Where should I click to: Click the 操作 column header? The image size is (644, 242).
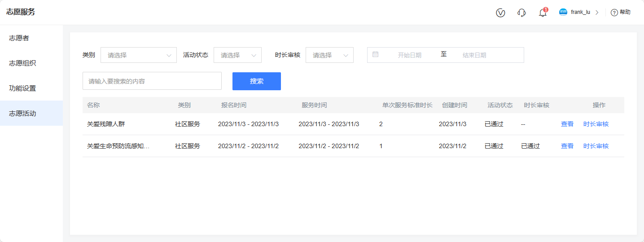599,105
